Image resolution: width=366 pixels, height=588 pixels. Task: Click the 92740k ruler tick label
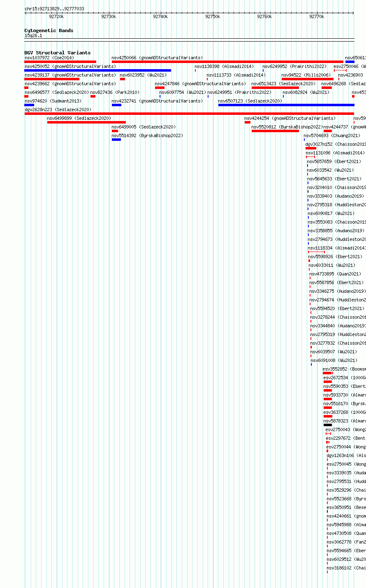(160, 16)
